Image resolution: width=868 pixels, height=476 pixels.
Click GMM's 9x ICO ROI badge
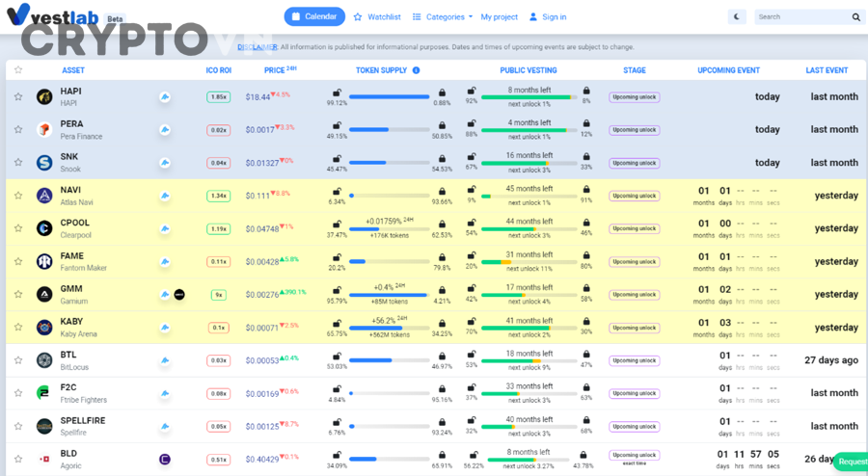[x=219, y=295]
